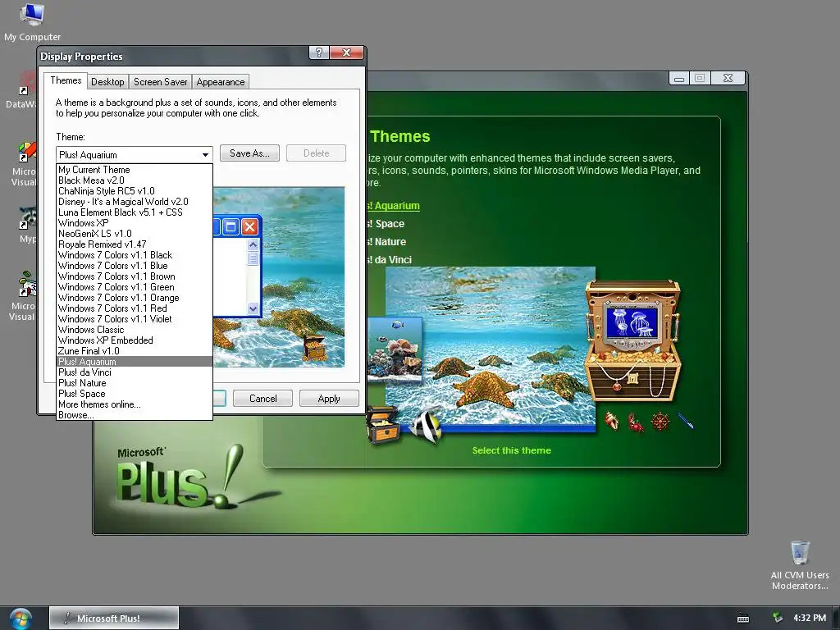Select Windows 7 Colors v1.1 Brown
This screenshot has height=630, width=840.
[x=134, y=276]
